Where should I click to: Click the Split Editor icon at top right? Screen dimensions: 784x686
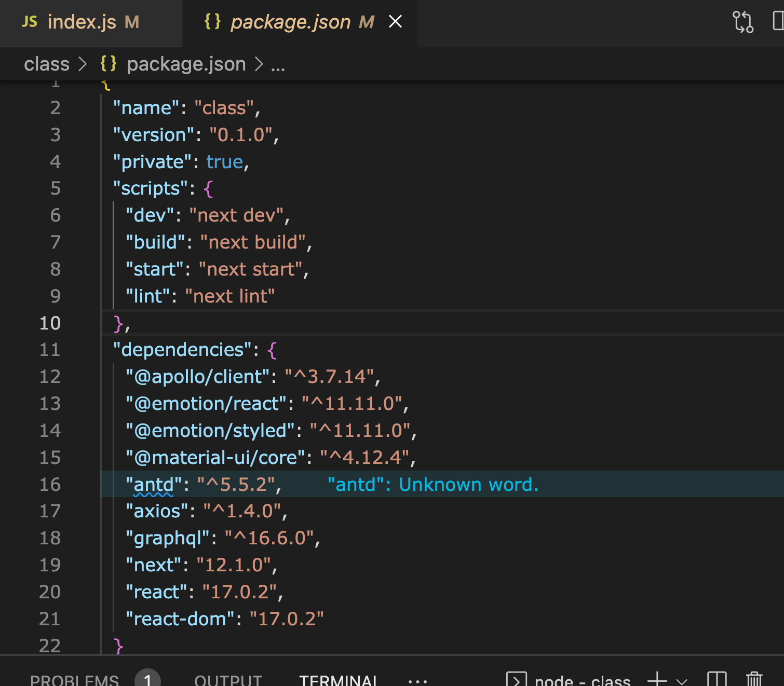pyautogui.click(x=778, y=22)
